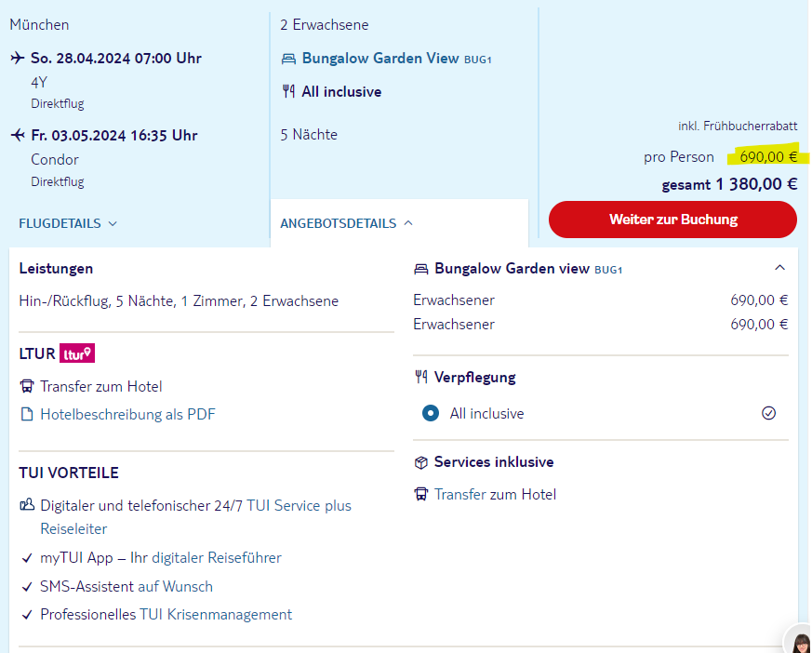The width and height of the screenshot is (812, 653).
Task: Click the checkmark next to SMS-Assistent
Action: point(26,589)
